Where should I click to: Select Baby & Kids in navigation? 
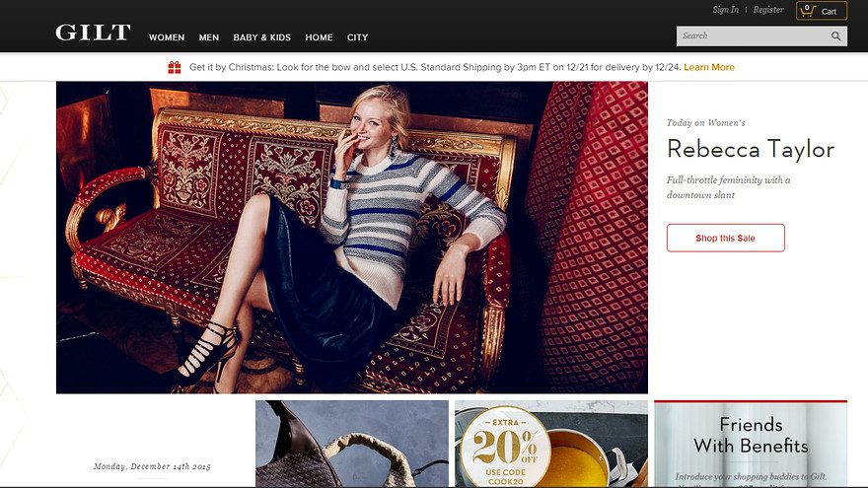point(261,37)
